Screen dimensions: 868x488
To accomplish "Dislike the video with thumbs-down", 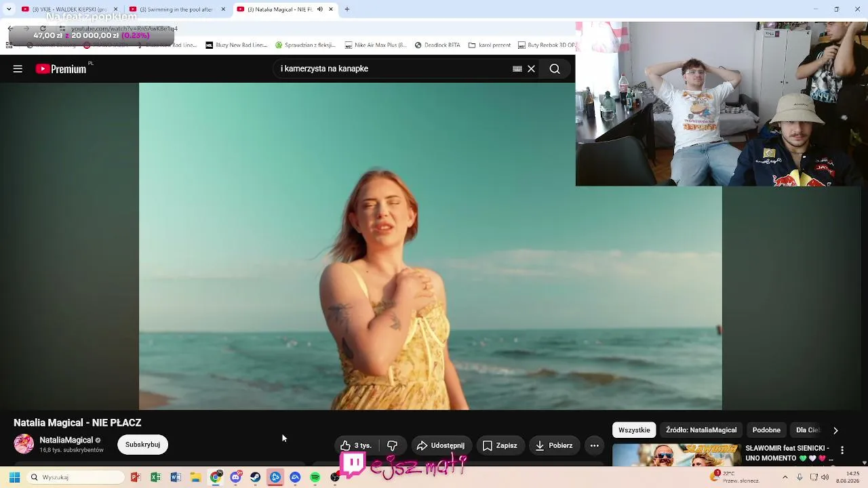I will pyautogui.click(x=392, y=445).
